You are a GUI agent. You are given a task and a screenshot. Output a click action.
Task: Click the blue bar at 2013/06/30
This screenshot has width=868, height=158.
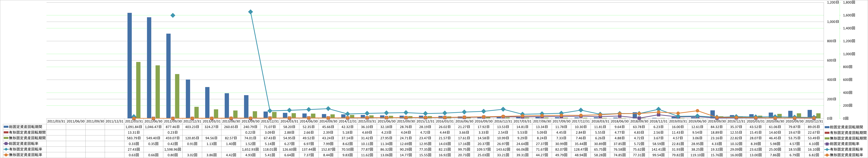click(x=227, y=106)
